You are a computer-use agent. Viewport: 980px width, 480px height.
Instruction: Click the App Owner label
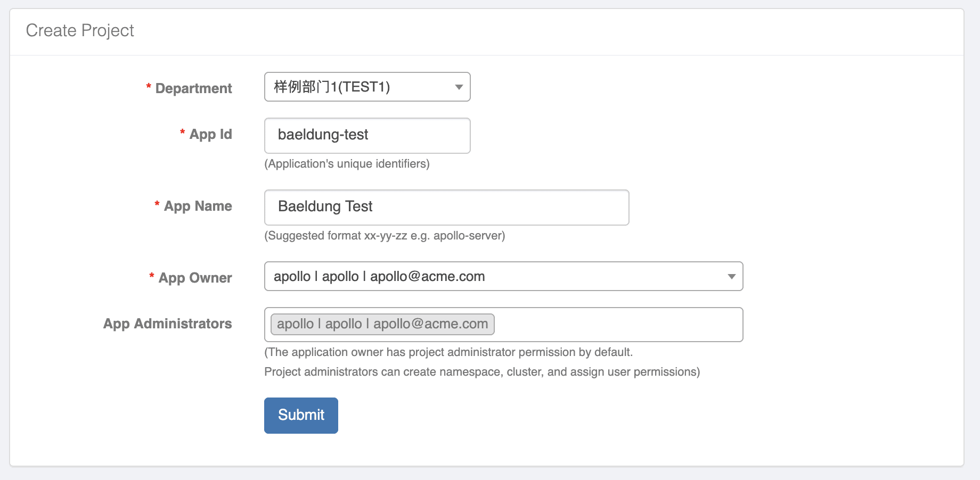(x=195, y=278)
